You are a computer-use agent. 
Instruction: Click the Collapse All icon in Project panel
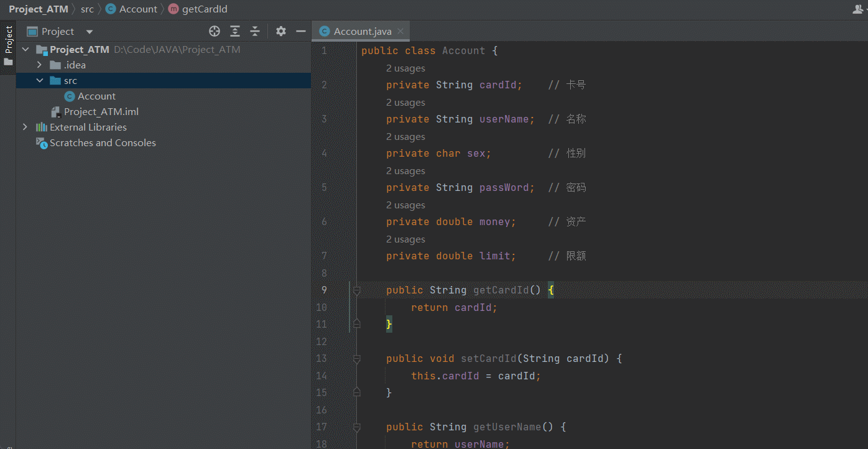tap(255, 31)
